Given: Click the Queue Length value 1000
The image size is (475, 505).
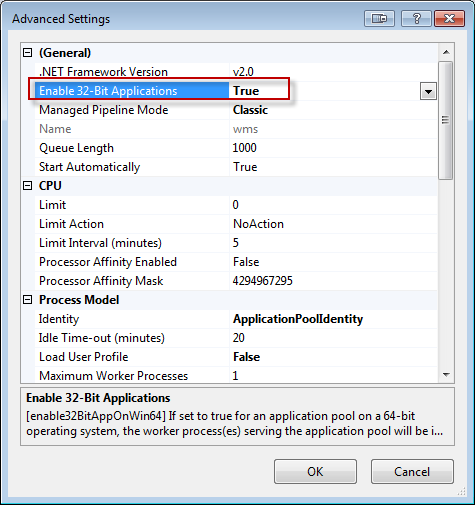Looking at the screenshot, I should pos(244,148).
